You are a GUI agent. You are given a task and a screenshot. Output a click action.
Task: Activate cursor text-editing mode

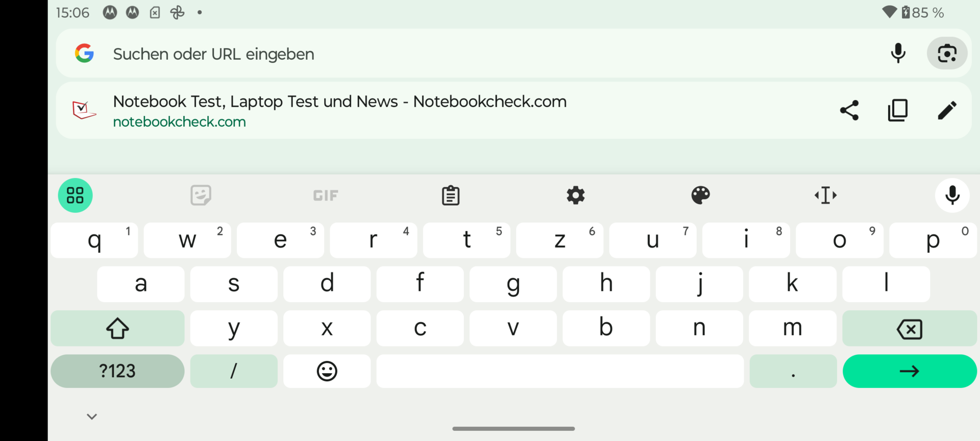pyautogui.click(x=825, y=195)
